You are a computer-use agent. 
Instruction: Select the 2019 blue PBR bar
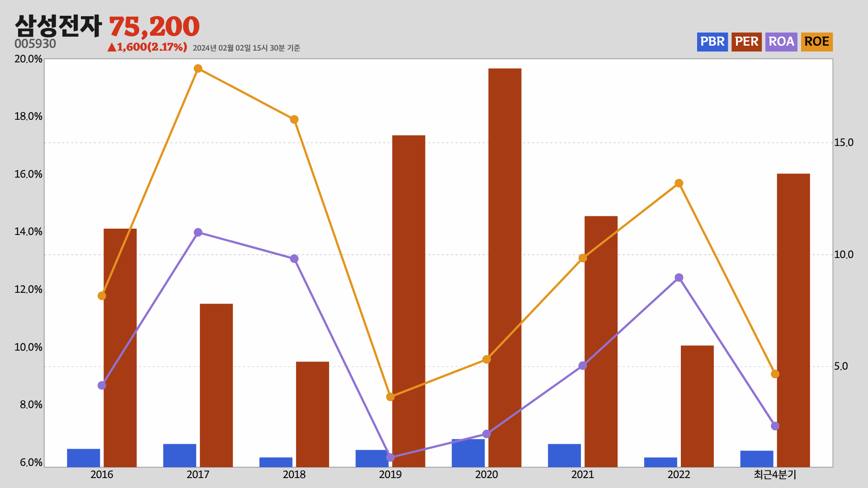[x=372, y=459]
